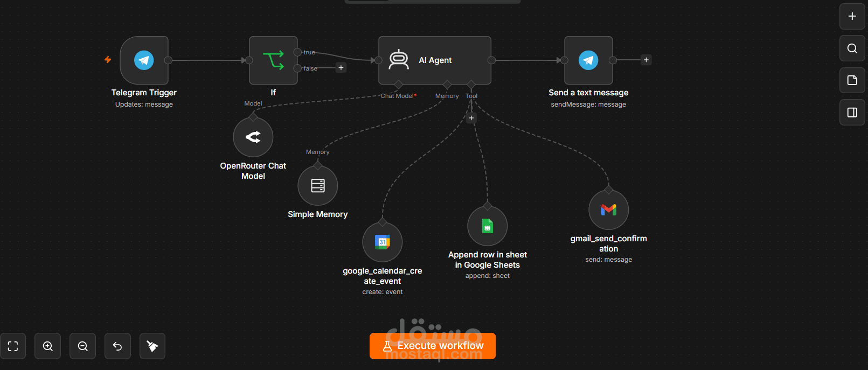This screenshot has height=370, width=868.
Task: Click the 'append: sheet' subtitle
Action: 488,276
